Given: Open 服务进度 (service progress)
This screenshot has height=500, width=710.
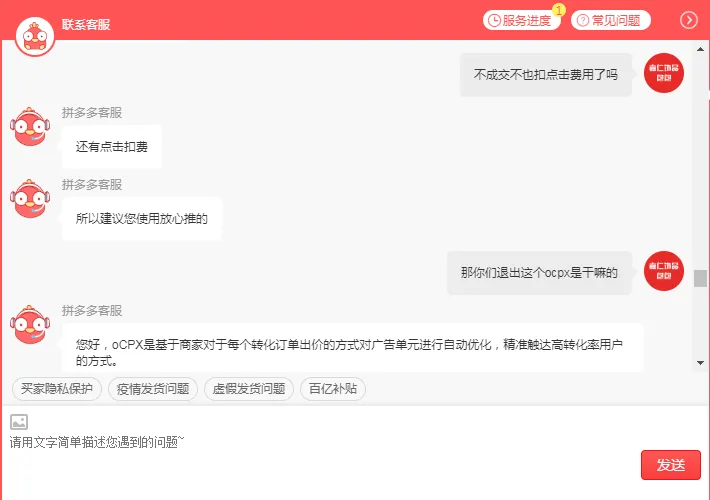Looking at the screenshot, I should pyautogui.click(x=521, y=20).
